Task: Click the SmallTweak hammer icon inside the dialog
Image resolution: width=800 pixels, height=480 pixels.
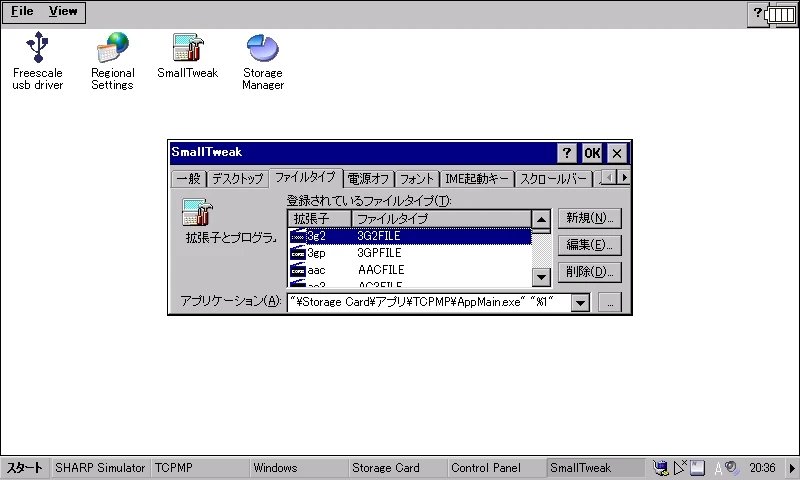Action: [197, 212]
